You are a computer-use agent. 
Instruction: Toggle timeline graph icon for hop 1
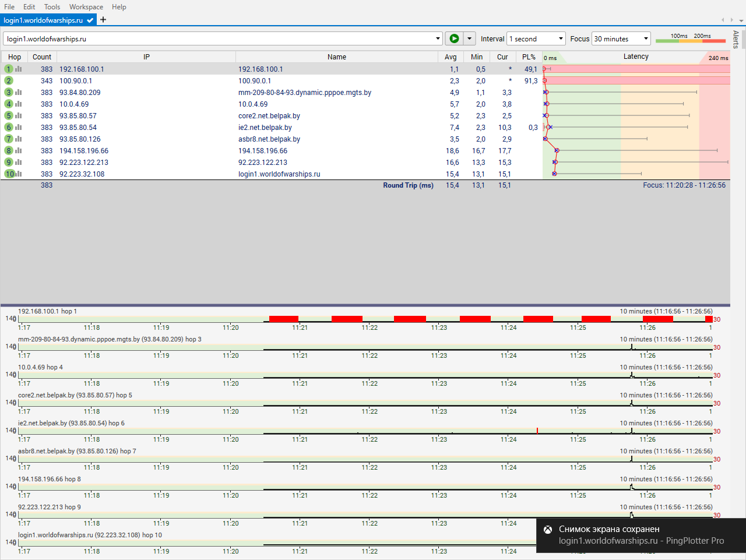click(19, 69)
